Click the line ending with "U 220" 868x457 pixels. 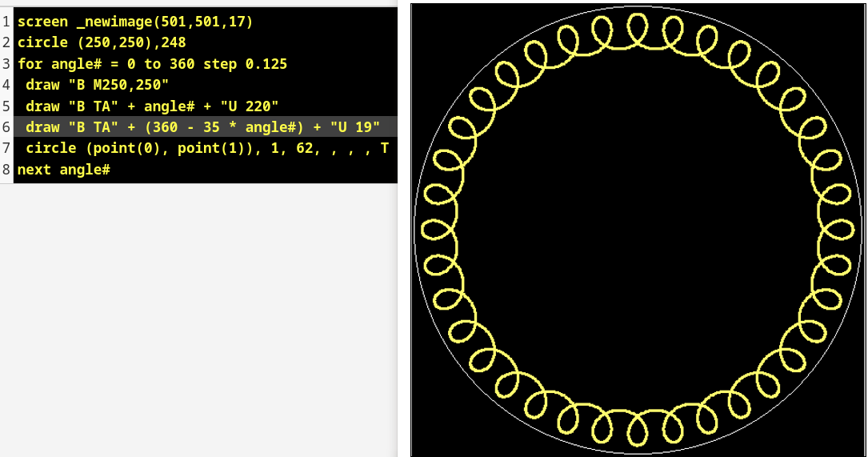click(152, 106)
